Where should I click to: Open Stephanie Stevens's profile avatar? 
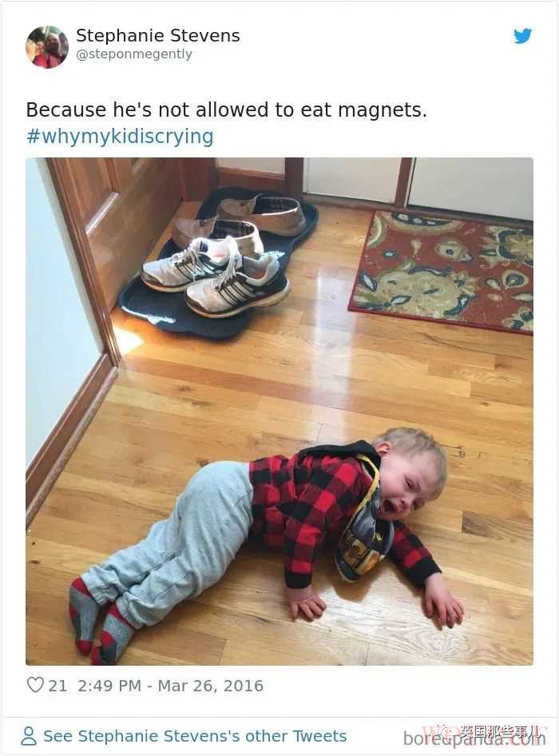click(x=47, y=47)
